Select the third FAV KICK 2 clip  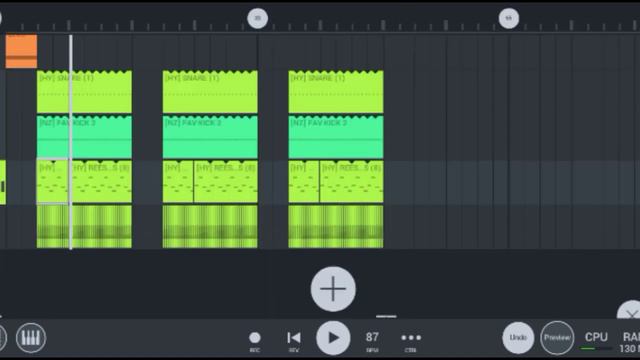[336, 137]
